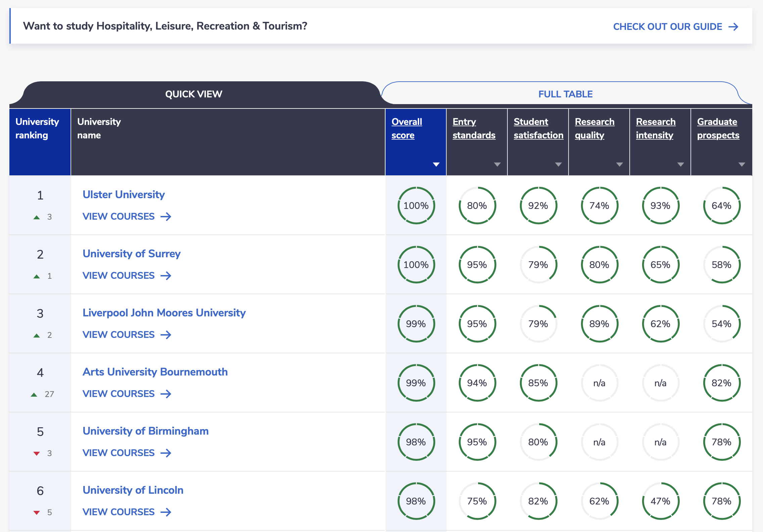Open the Research intensity header link
Screen dimensions: 763x532
pos(656,129)
